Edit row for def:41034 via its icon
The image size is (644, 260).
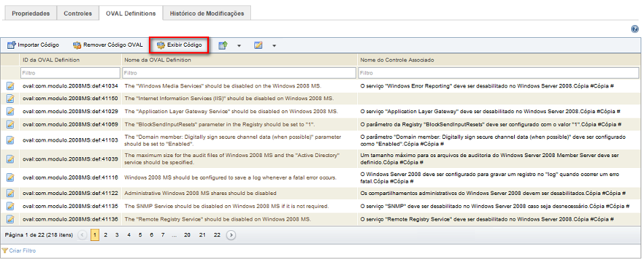tap(10, 86)
